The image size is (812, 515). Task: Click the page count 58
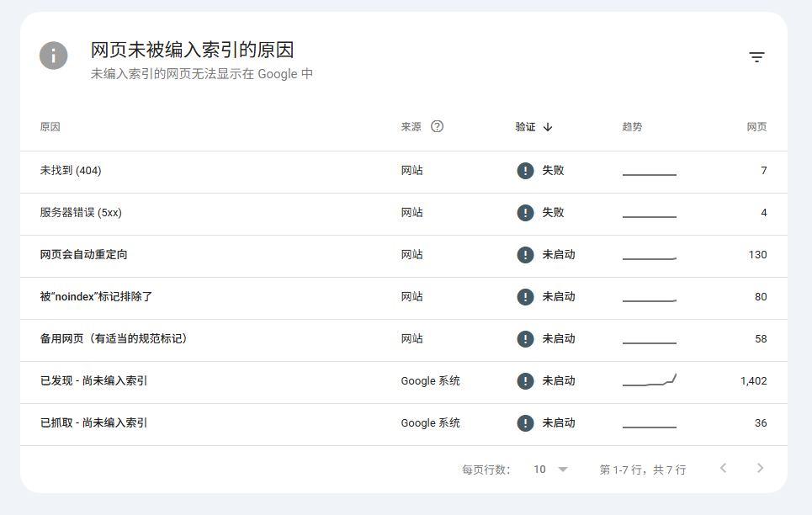pos(761,339)
